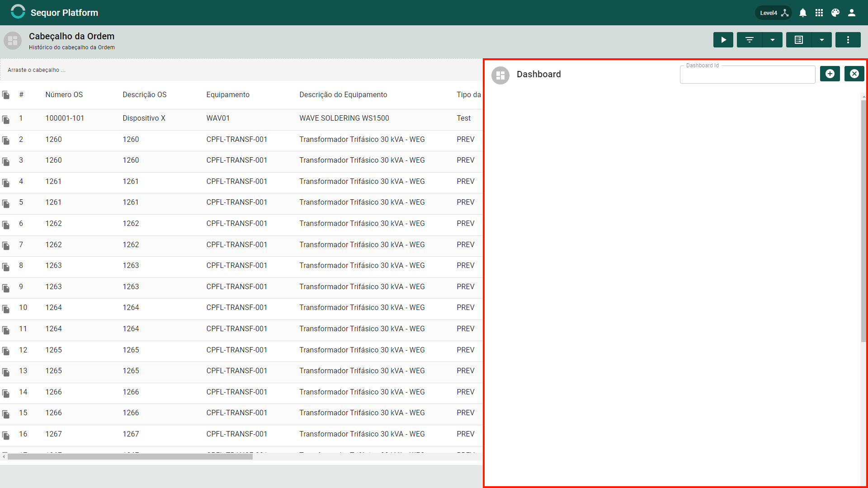The image size is (868, 488).
Task: Select order number 100001-101 cell
Action: (65, 118)
